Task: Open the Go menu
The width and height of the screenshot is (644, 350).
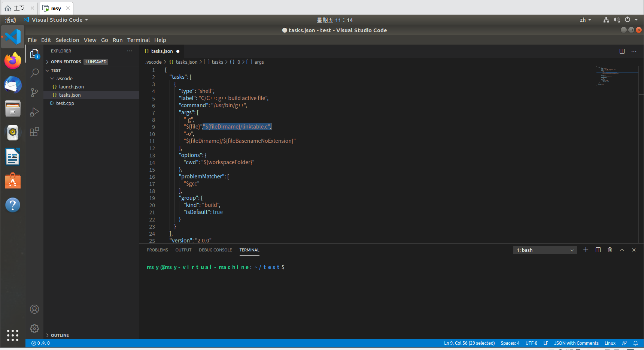Action: 104,40
